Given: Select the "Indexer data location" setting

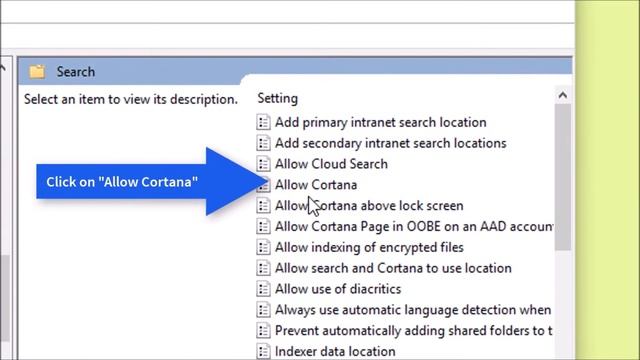Looking at the screenshot, I should click(336, 351).
